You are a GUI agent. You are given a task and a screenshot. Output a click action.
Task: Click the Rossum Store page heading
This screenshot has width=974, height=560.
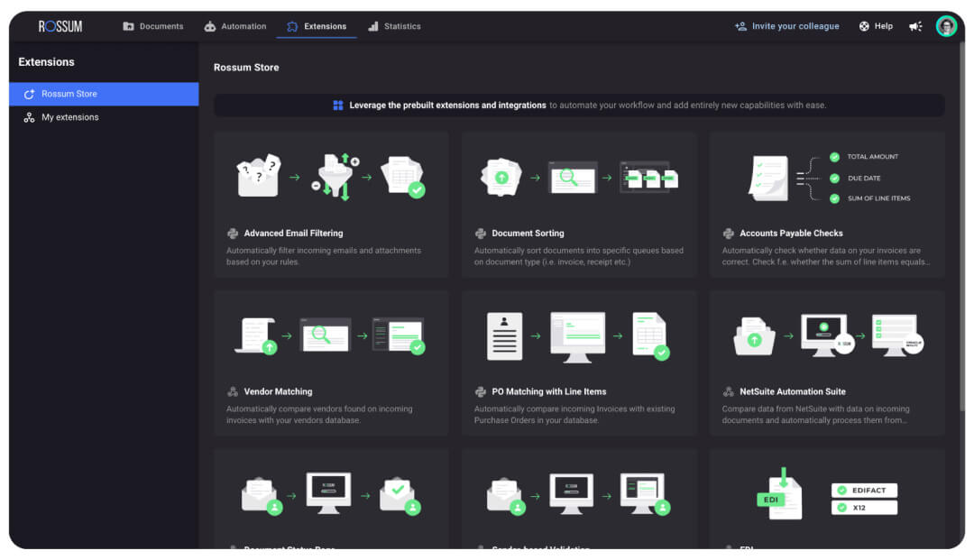(246, 67)
